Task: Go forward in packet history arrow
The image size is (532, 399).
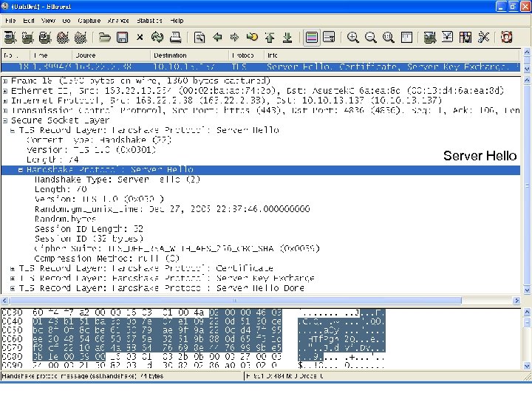Action: coord(234,37)
